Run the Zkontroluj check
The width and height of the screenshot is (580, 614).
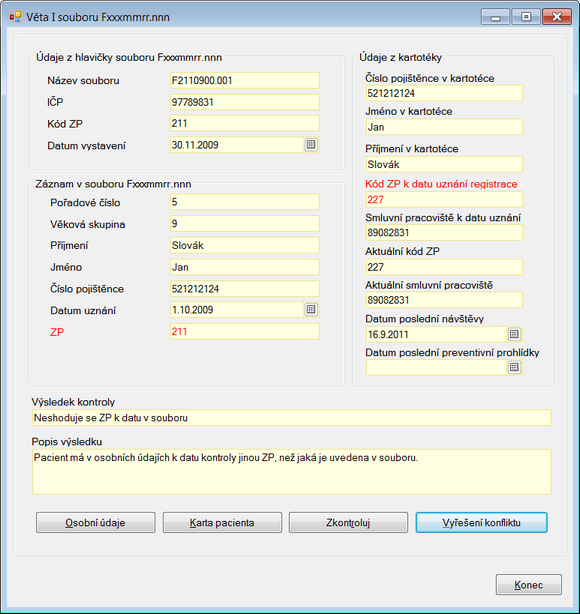348,523
